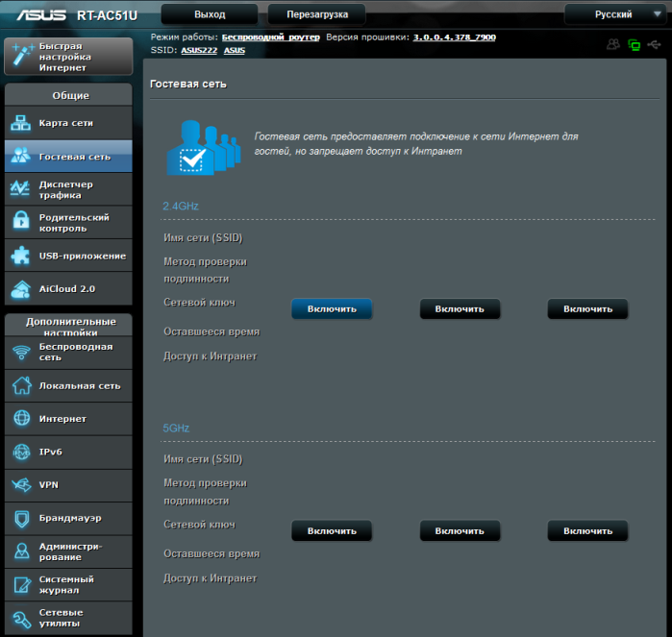Click the wireless network Wi-Fi icon
The width and height of the screenshot is (672, 637).
coord(21,353)
